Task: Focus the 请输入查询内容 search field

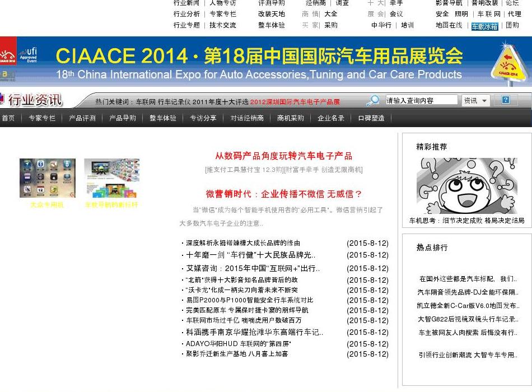Action: point(421,100)
